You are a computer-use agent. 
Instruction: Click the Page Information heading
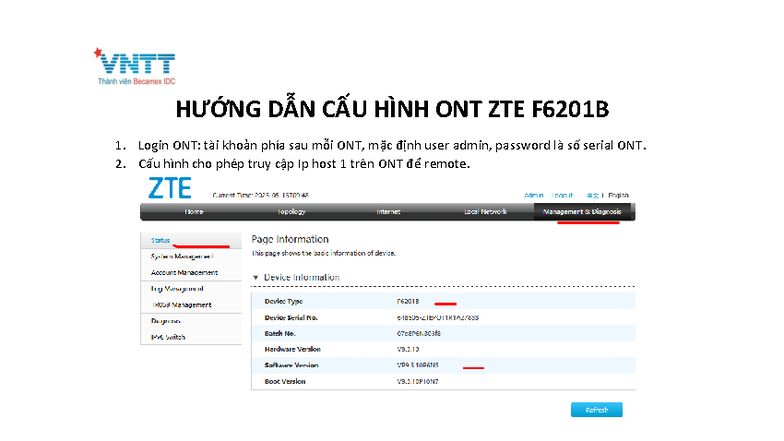290,239
